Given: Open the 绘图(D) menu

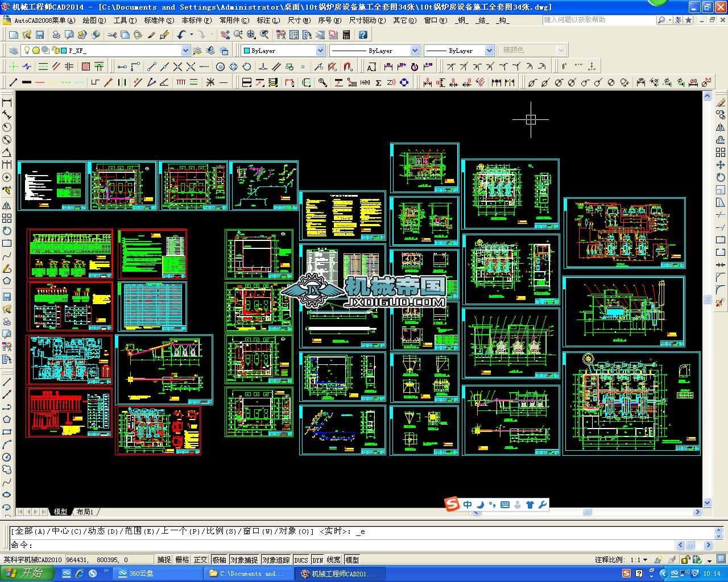Looking at the screenshot, I should tap(94, 20).
